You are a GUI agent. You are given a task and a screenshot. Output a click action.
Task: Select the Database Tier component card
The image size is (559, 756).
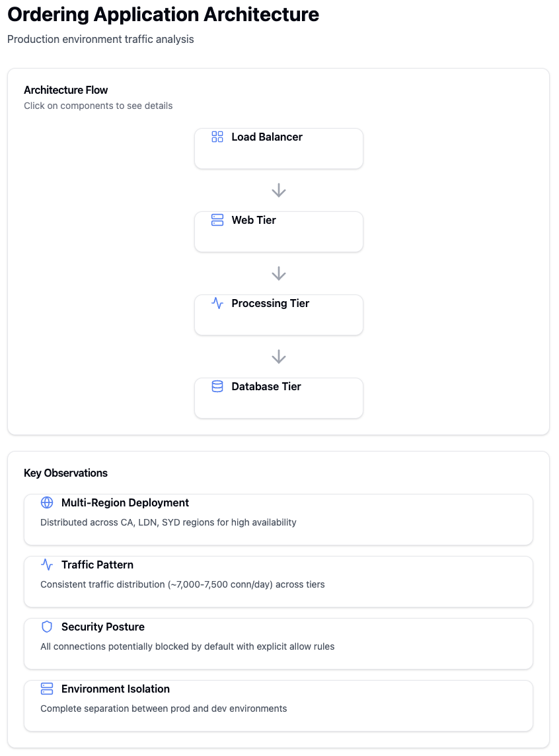[279, 398]
